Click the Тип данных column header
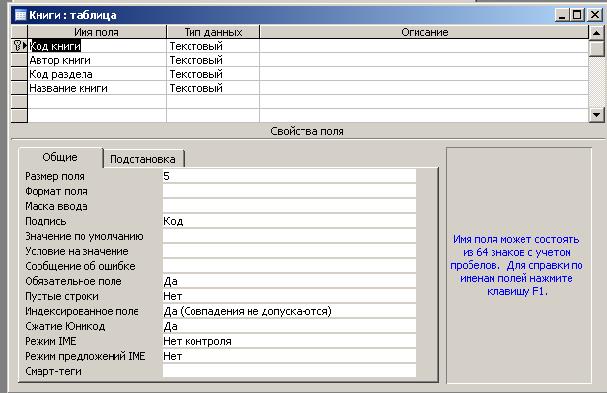The width and height of the screenshot is (607, 393). (213, 32)
